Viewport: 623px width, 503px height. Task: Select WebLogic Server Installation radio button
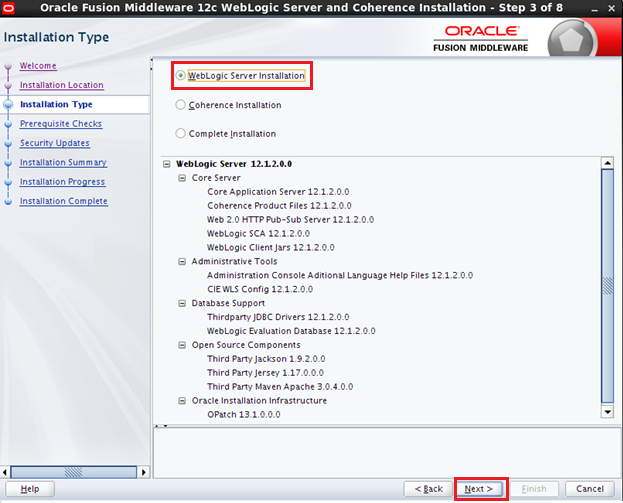click(180, 75)
